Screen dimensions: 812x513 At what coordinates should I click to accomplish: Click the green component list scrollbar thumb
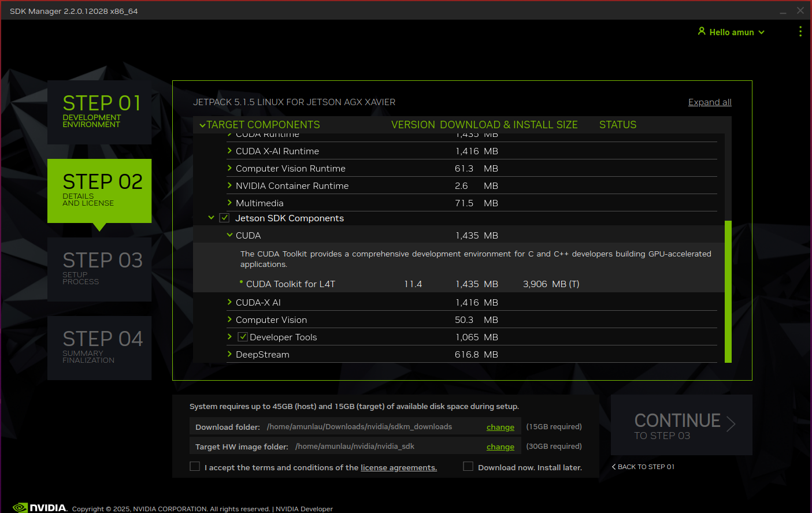click(728, 291)
